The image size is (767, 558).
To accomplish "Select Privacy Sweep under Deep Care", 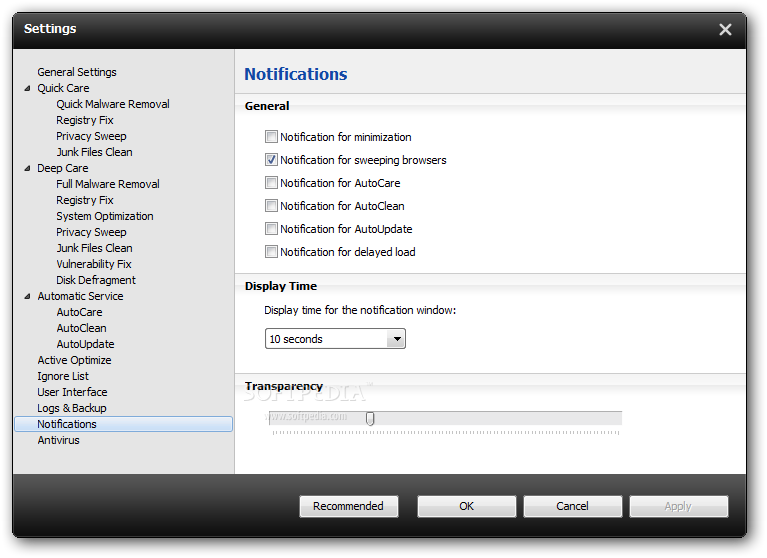I will tap(91, 232).
